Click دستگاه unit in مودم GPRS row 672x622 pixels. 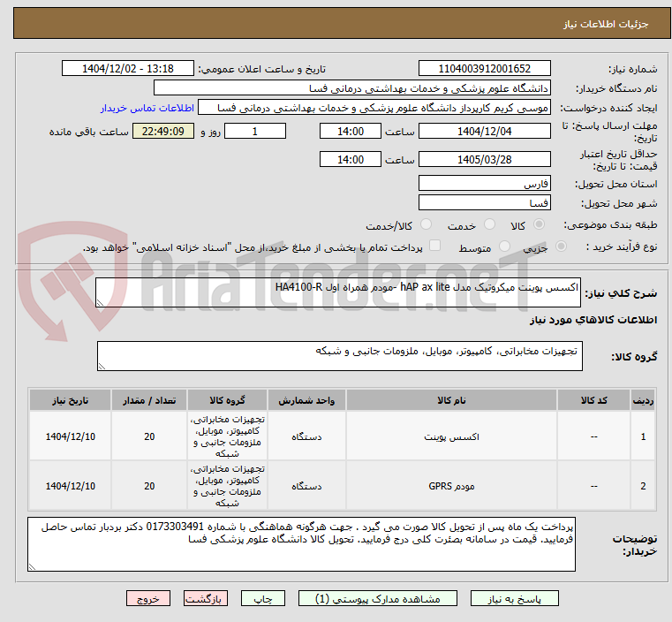pos(306,486)
